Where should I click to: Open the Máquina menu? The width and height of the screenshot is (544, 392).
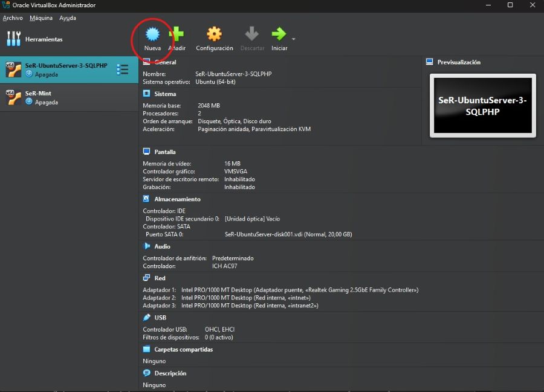coord(41,18)
